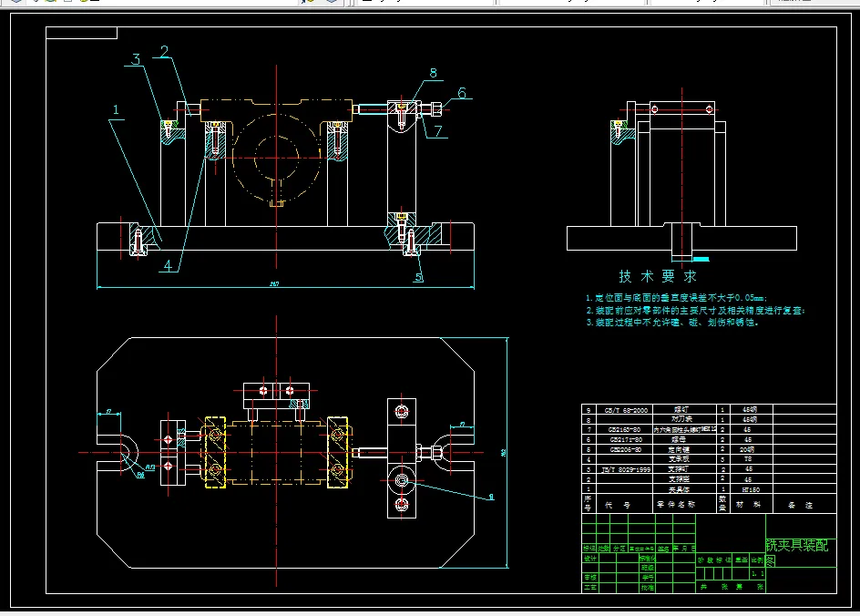Select callout number 8 in the front view
Viewport: 860px width, 616px height.
[434, 73]
